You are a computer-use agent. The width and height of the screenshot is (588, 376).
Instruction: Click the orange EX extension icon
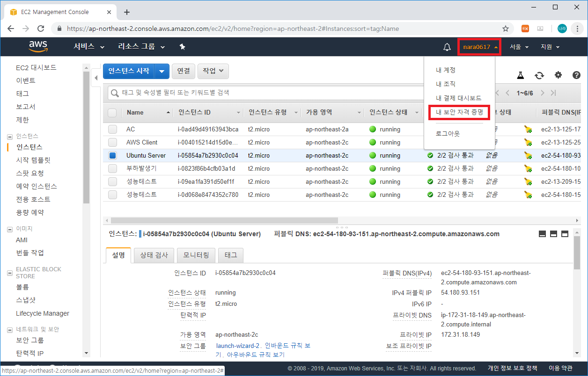(x=525, y=29)
